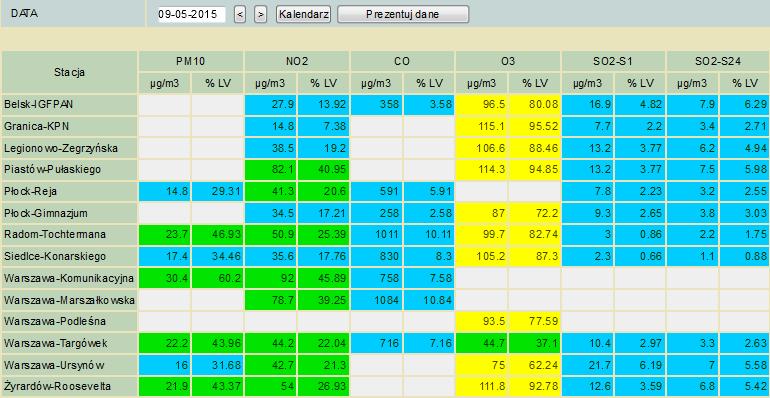The image size is (770, 398).
Task: Select the Legionowo-Zegrzyńska station row
Action: tap(69, 148)
